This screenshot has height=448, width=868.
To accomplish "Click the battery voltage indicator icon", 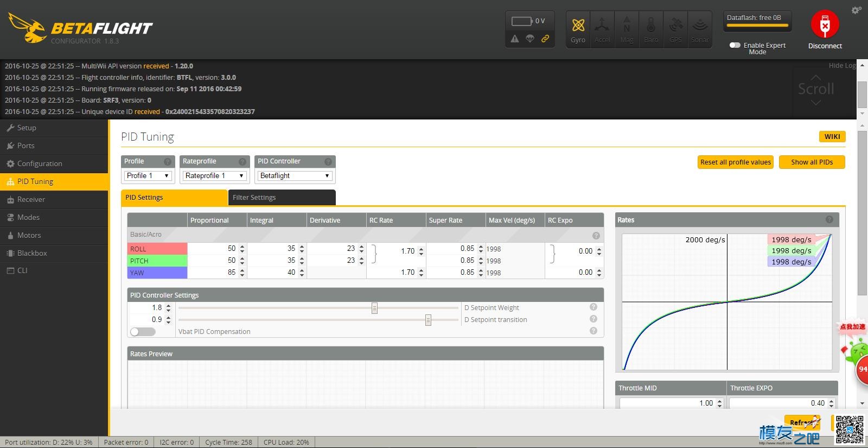I will (x=521, y=21).
